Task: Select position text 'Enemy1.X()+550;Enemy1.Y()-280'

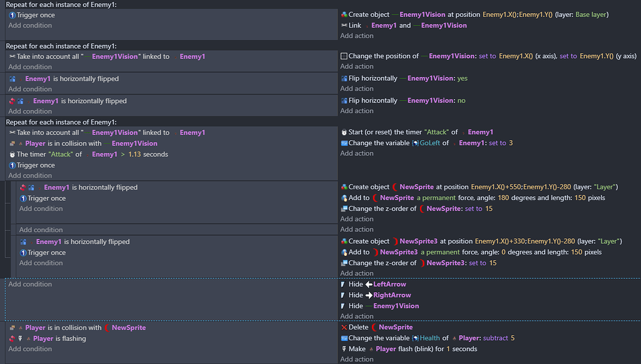Action: (521, 187)
